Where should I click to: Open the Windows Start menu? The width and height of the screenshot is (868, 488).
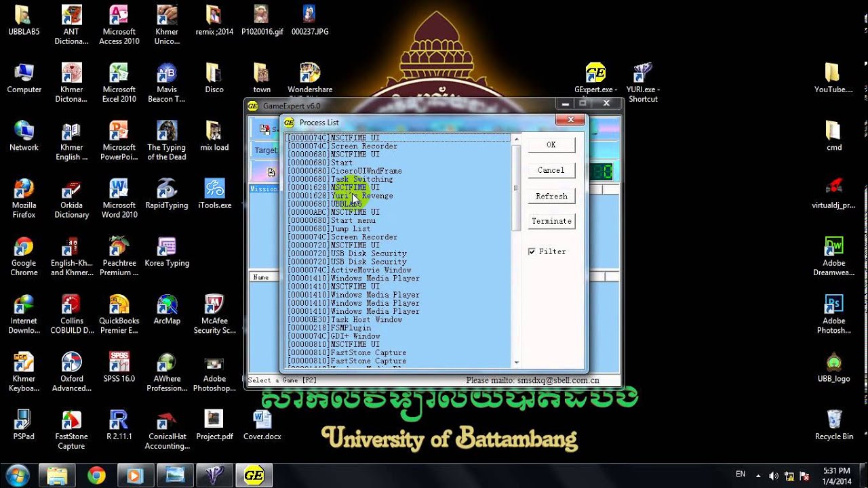pos(16,475)
